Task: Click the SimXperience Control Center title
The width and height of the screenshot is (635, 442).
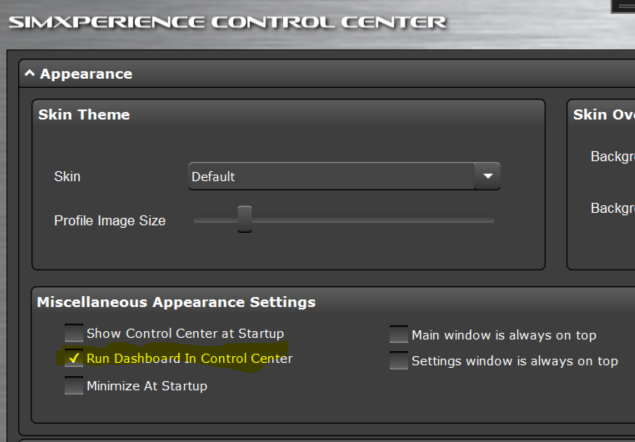Action: pos(227,22)
